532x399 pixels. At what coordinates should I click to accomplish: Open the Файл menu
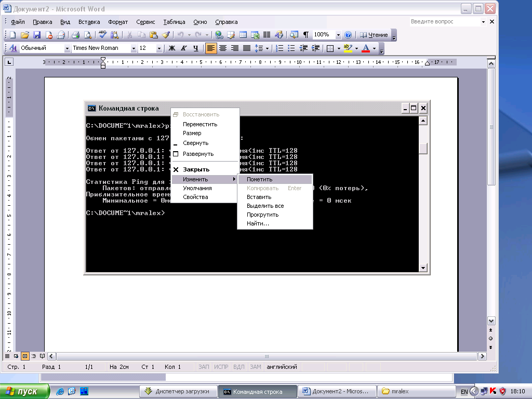[x=18, y=22]
